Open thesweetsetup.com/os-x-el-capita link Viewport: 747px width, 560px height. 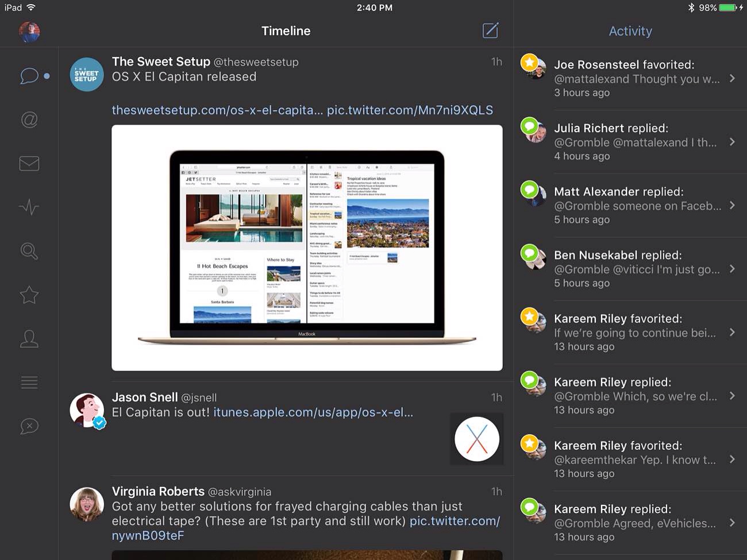[x=217, y=110]
